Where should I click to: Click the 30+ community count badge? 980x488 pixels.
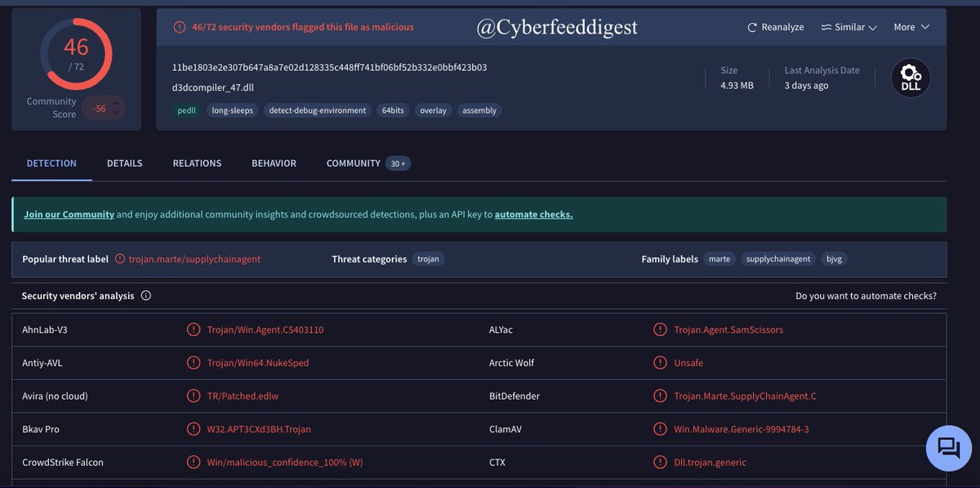(x=399, y=163)
